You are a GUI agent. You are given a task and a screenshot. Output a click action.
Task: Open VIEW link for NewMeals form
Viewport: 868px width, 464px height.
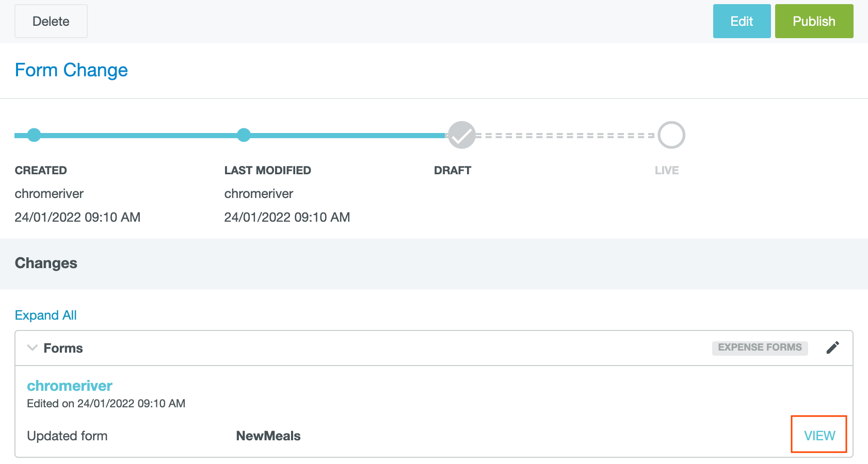(819, 436)
